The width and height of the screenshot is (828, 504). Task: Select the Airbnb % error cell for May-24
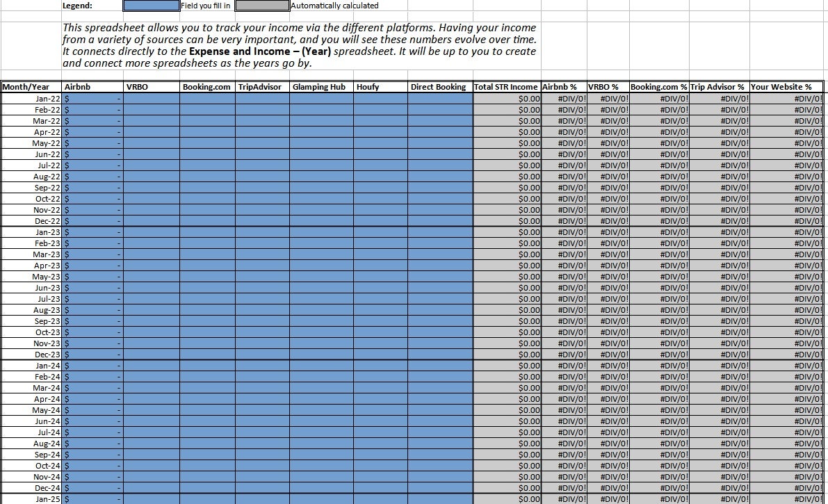(564, 410)
